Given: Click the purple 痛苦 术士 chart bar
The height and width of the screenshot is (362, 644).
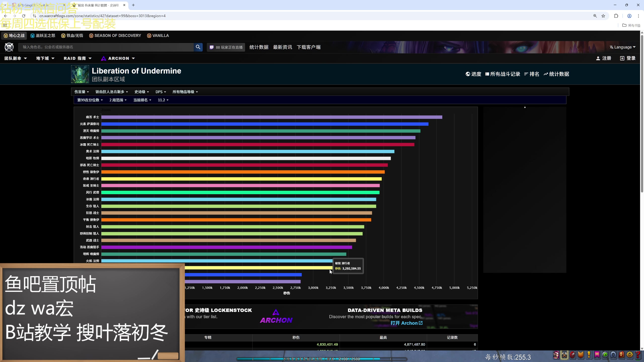Looking at the screenshot, I should 272,117.
